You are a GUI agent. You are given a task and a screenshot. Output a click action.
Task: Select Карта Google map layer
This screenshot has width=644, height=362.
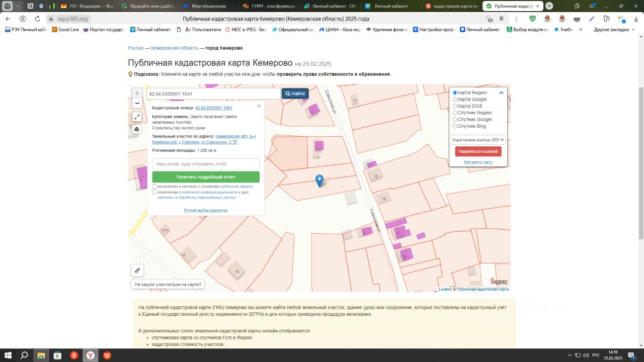coord(455,100)
